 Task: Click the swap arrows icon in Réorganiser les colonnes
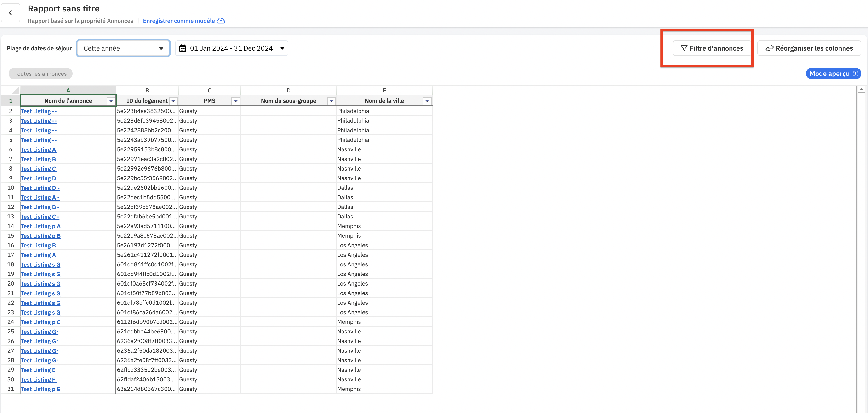769,48
